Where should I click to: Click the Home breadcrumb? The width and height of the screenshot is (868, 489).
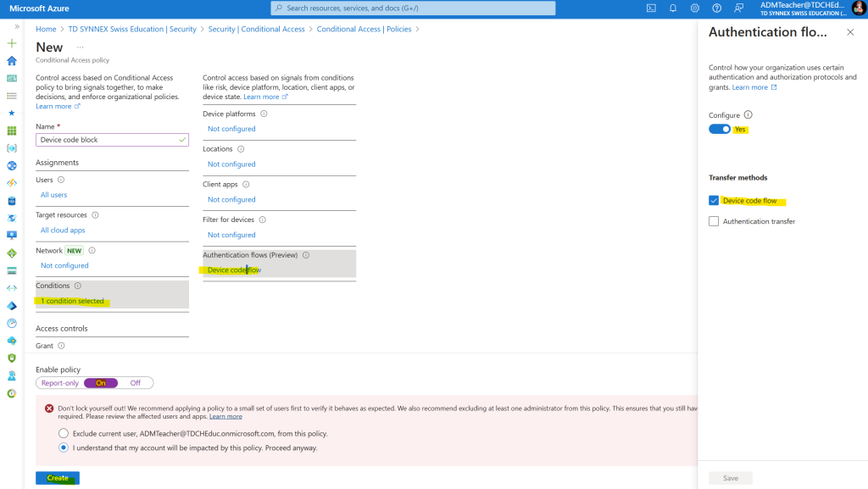[46, 30]
